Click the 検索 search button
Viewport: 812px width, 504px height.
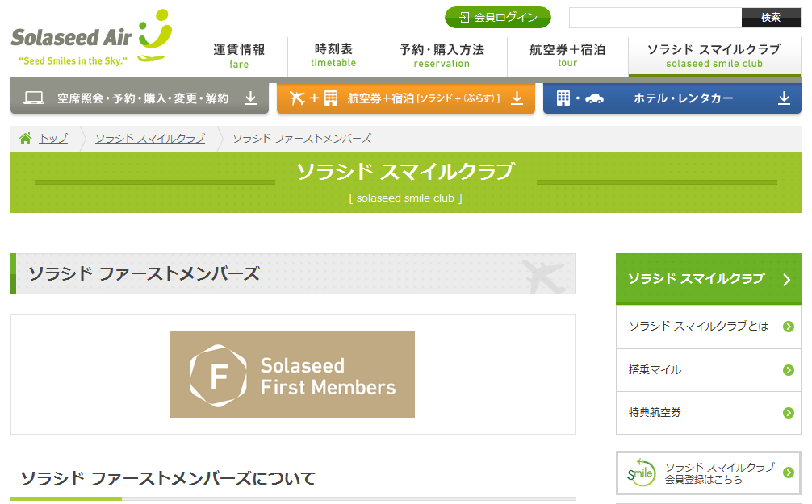[x=771, y=18]
